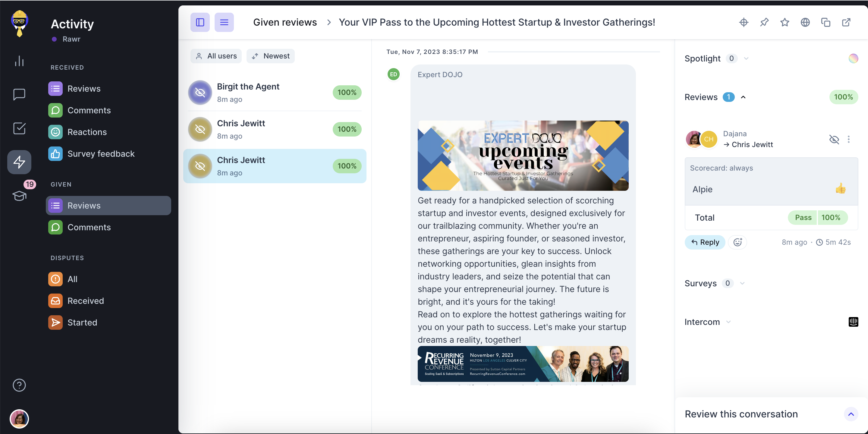Select Birgit the Agent review
Screen dimensions: 868x434
pos(275,93)
